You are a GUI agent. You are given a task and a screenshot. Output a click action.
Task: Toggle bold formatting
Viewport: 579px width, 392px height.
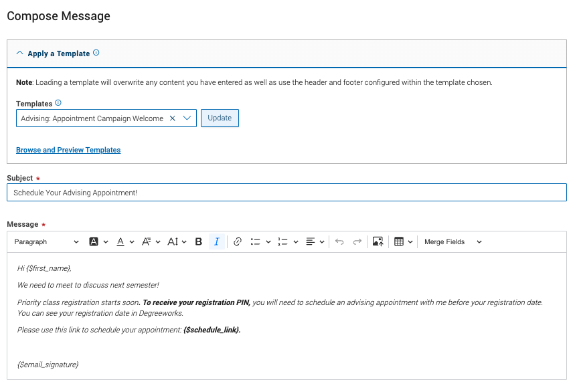199,241
